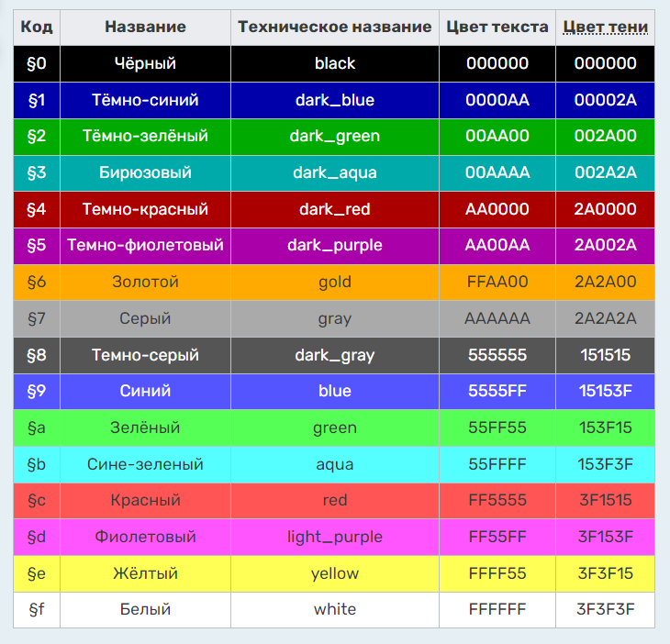670x644 pixels.
Task: Click the dotted-underlined Цвет тени header
Action: [x=605, y=28]
